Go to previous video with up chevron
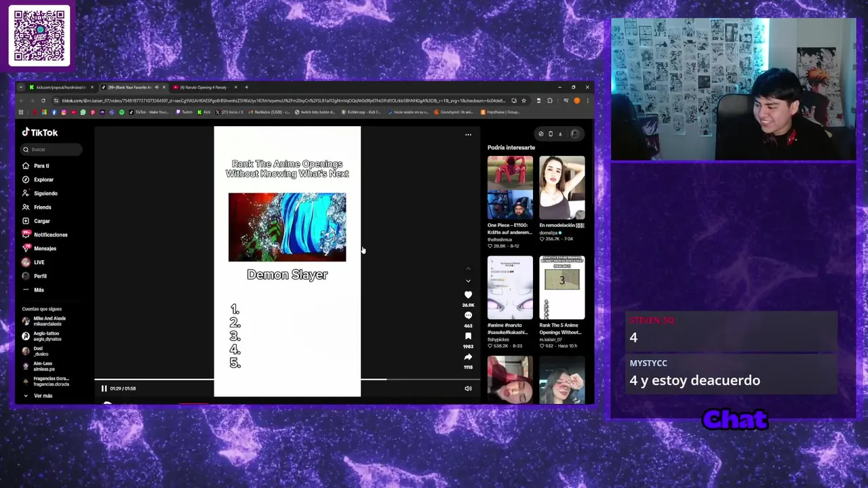868x488 pixels. point(467,268)
